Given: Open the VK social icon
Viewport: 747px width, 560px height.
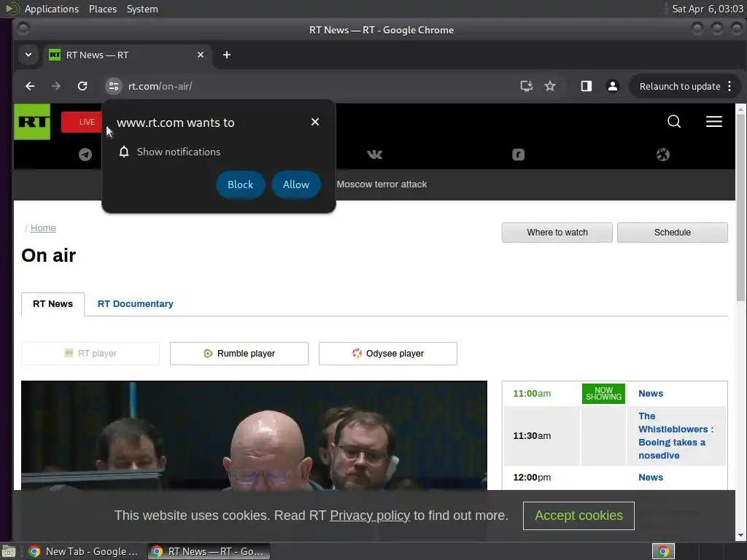Looking at the screenshot, I should pos(374,155).
